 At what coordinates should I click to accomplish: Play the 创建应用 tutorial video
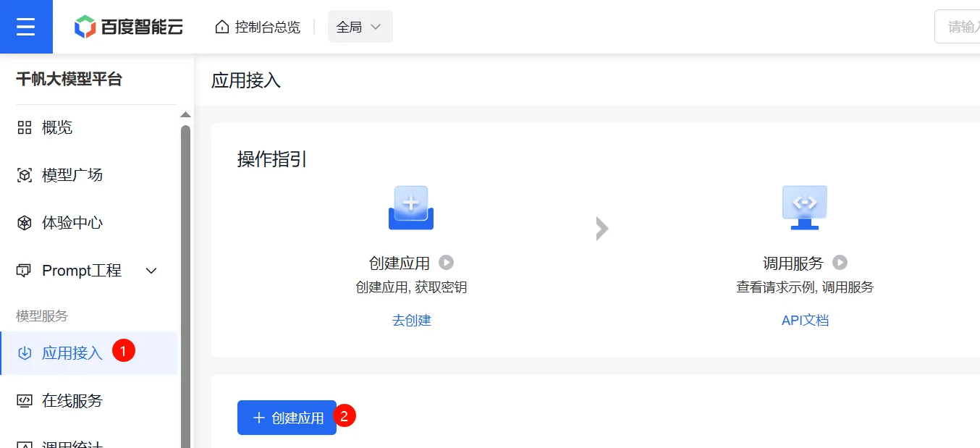point(447,263)
